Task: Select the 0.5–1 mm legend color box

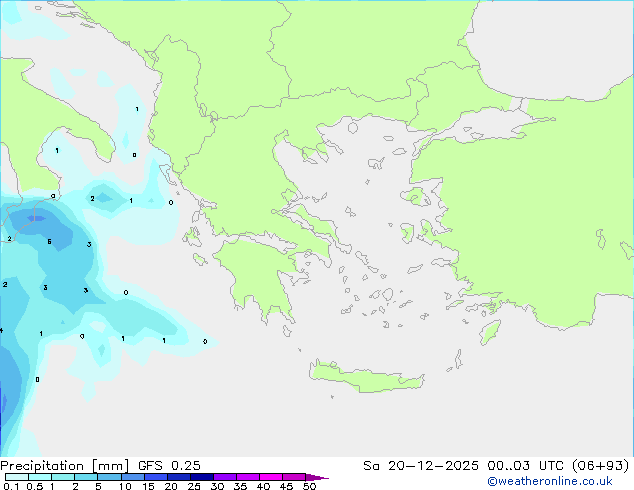Action: click(40, 477)
